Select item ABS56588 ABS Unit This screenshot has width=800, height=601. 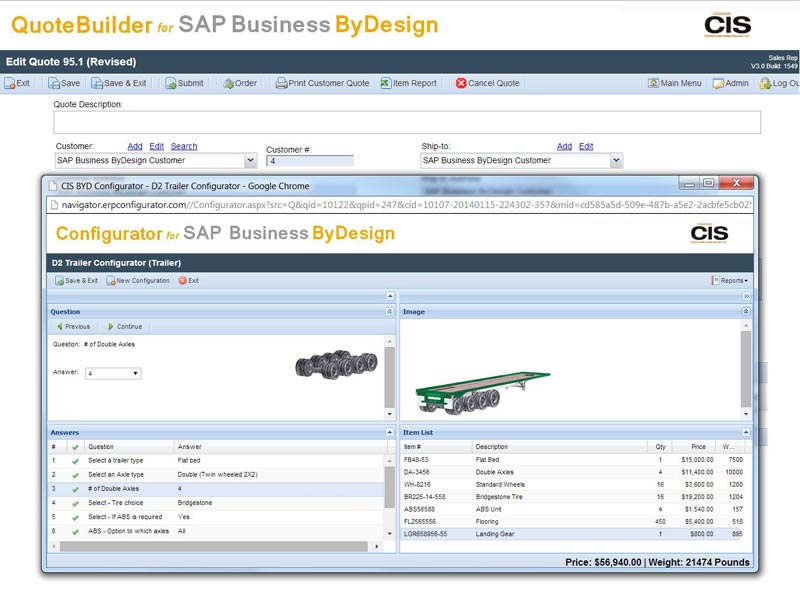click(x=573, y=509)
